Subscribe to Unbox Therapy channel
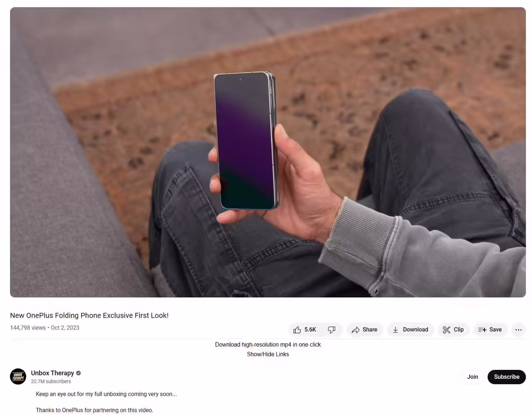The width and height of the screenshot is (532, 415). 507,377
